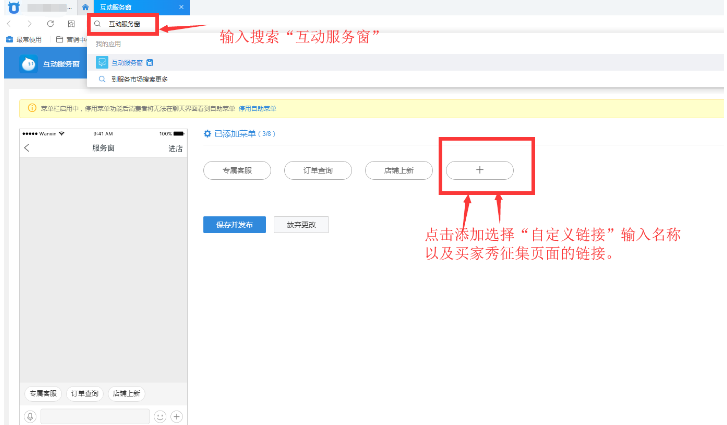This screenshot has width=727, height=425.
Task: Go to the home tab icon
Action: pos(85,7)
